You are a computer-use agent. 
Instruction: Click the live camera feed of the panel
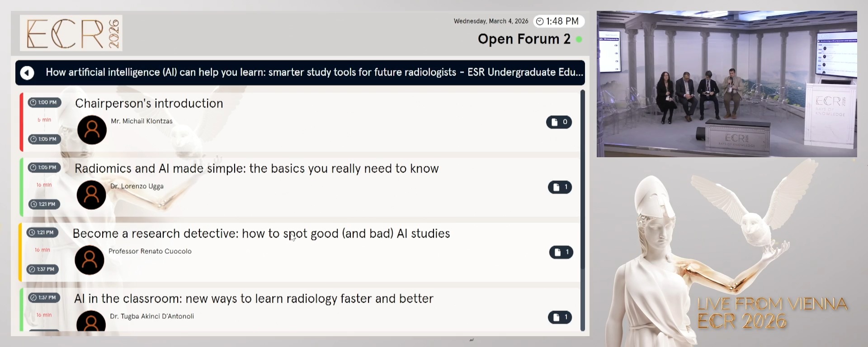pyautogui.click(x=726, y=84)
